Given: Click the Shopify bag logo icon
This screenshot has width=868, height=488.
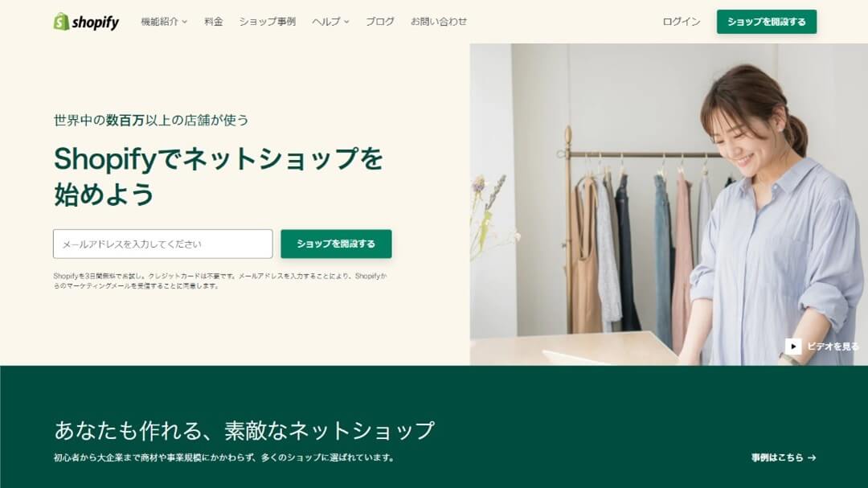Looking at the screenshot, I should point(61,22).
